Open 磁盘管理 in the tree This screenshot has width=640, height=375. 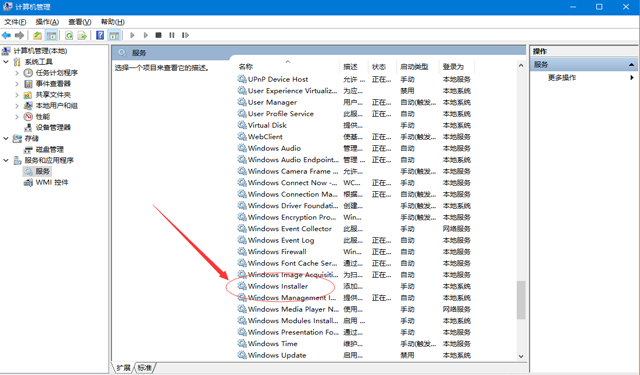50,149
